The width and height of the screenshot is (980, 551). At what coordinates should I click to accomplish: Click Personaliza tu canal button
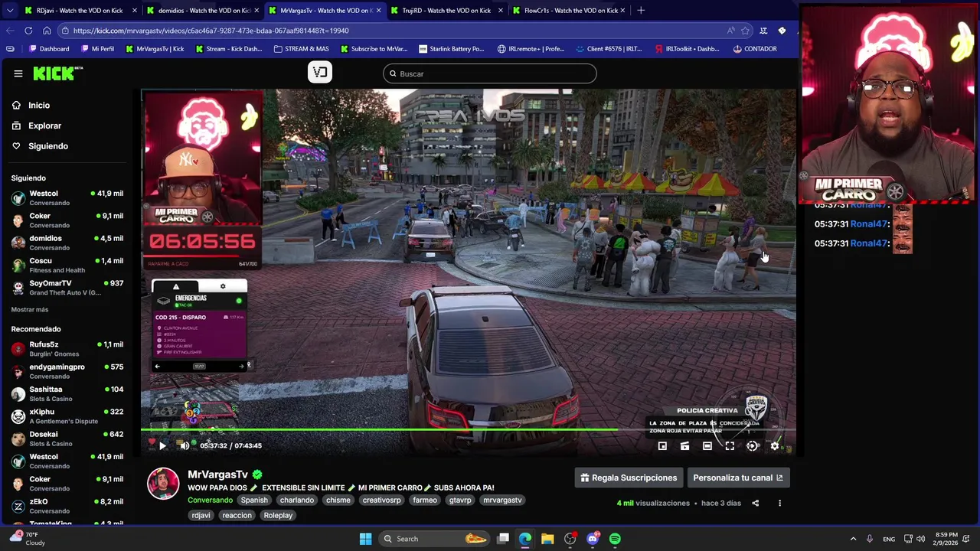pos(738,478)
